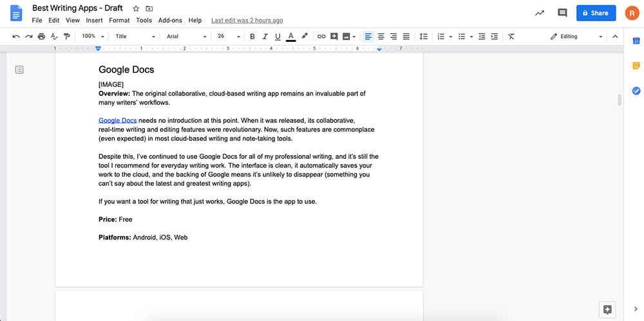Click the orange R account avatar
The height and width of the screenshot is (321, 644).
point(632,13)
